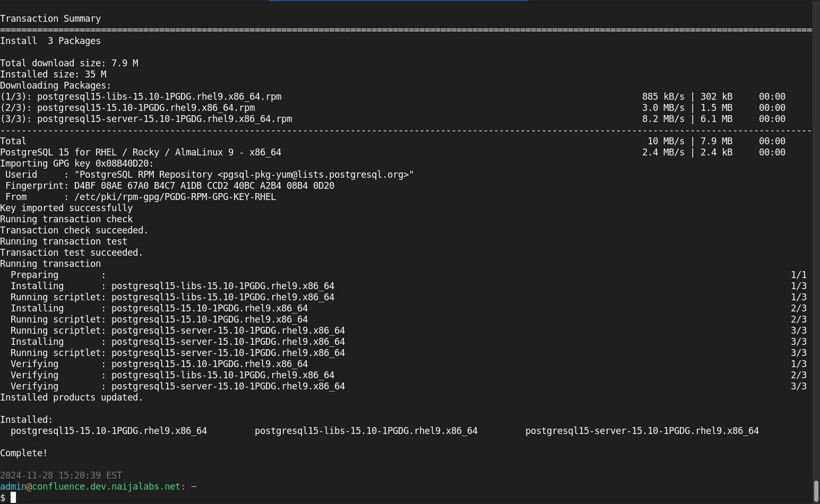
Task: Click the '/etc/pki/rpm-gpg/PGDG-RPM-GPG-KEY-RHEL' path
Action: (x=175, y=197)
